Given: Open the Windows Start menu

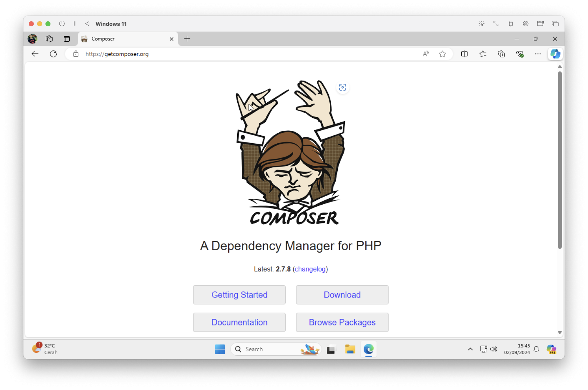Looking at the screenshot, I should pos(220,349).
